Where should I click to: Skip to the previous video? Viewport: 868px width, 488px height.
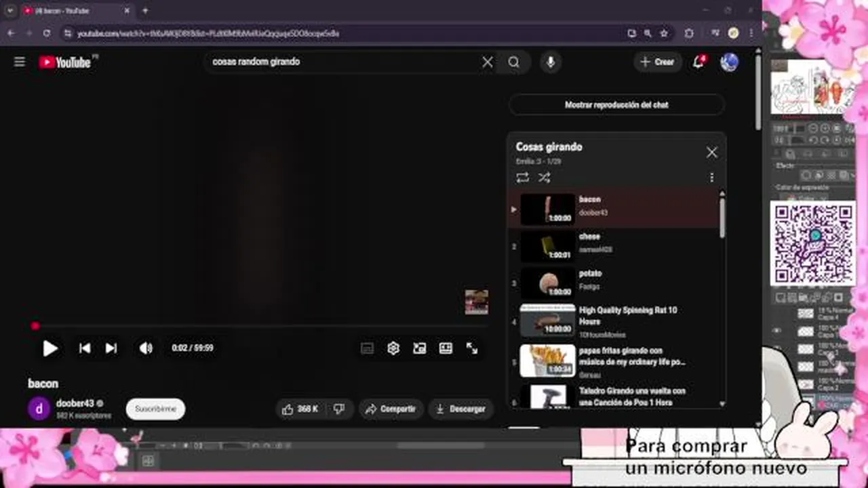[85, 348]
